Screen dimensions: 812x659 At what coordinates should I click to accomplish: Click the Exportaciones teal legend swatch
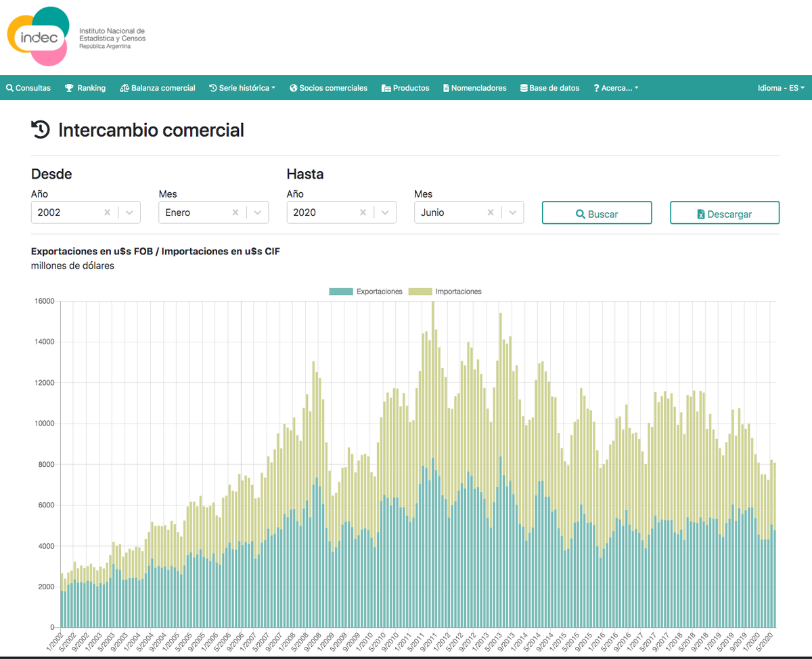click(x=341, y=292)
